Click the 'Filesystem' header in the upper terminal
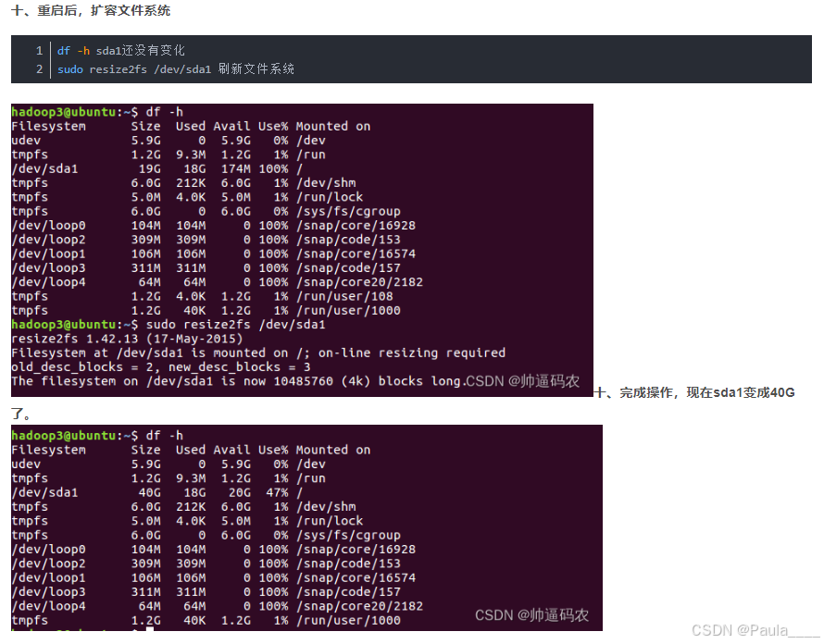The width and height of the screenshot is (824, 644). (x=48, y=126)
